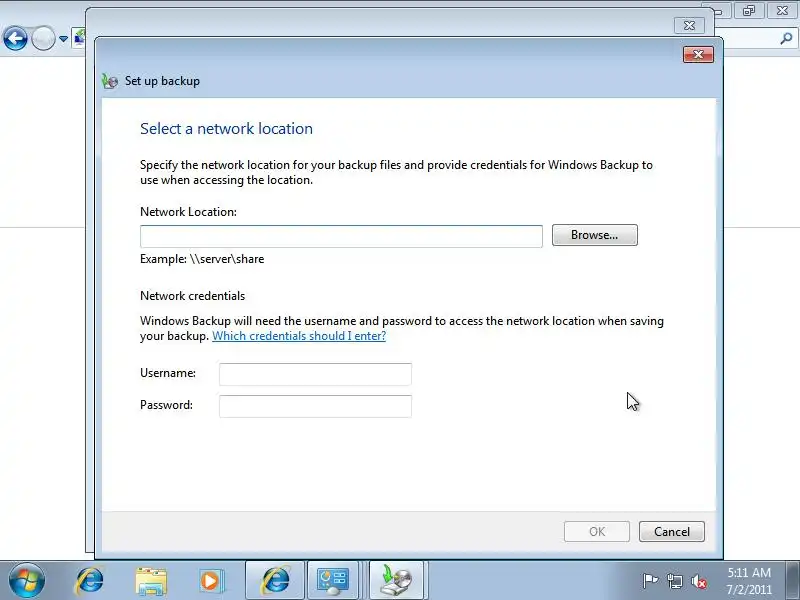Click the muted volume speaker icon
Viewport: 800px width, 600px height.
point(698,581)
